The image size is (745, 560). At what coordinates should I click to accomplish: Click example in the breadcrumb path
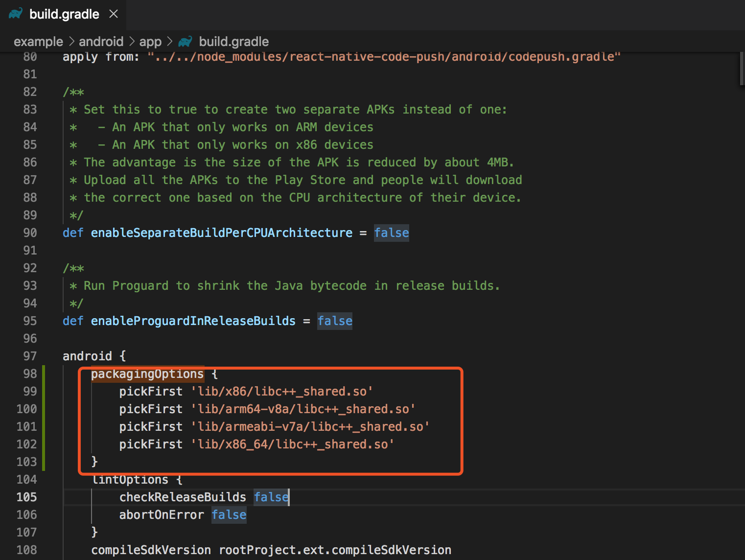tap(38, 42)
